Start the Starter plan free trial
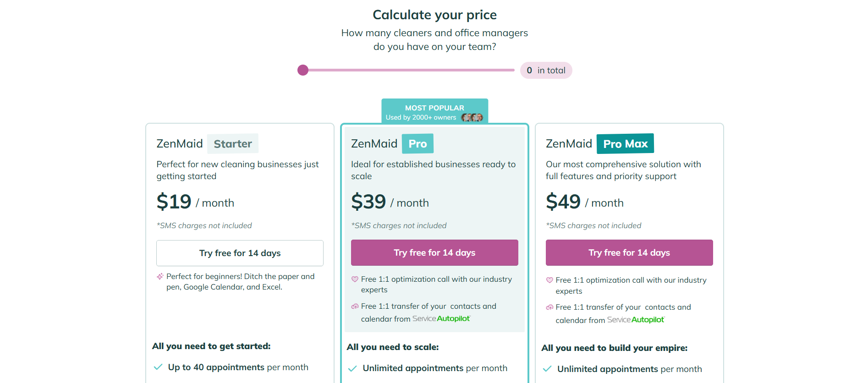The height and width of the screenshot is (383, 868). [239, 253]
